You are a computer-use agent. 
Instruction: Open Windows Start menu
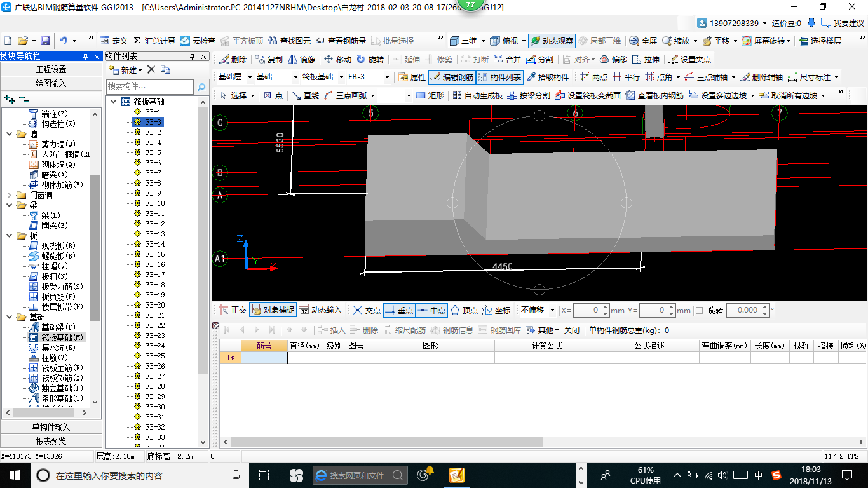tap(15, 475)
